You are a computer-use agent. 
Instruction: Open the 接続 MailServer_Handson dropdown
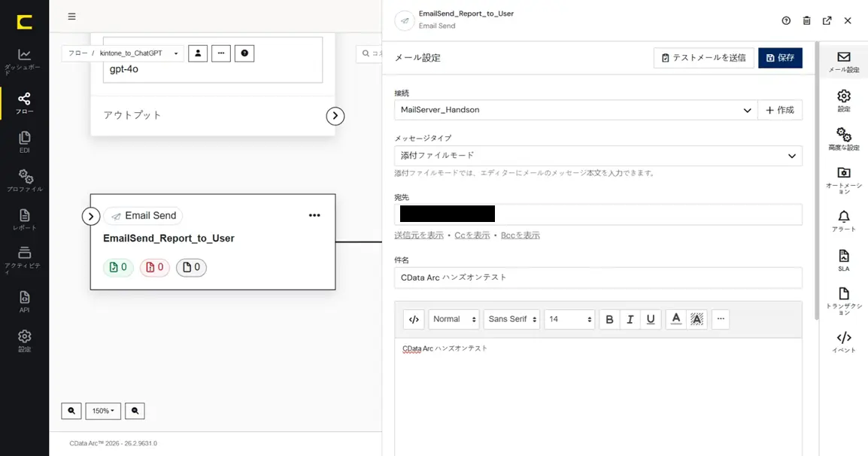click(x=575, y=110)
